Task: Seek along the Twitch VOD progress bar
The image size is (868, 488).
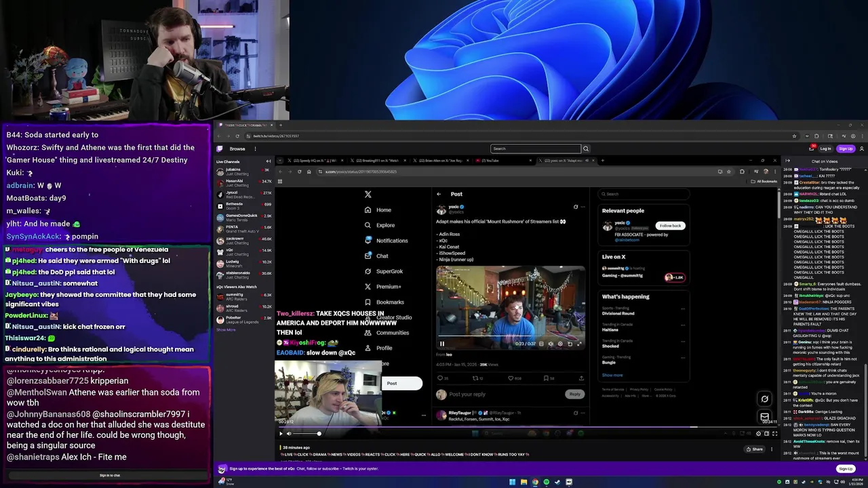Action: pyautogui.click(x=528, y=428)
